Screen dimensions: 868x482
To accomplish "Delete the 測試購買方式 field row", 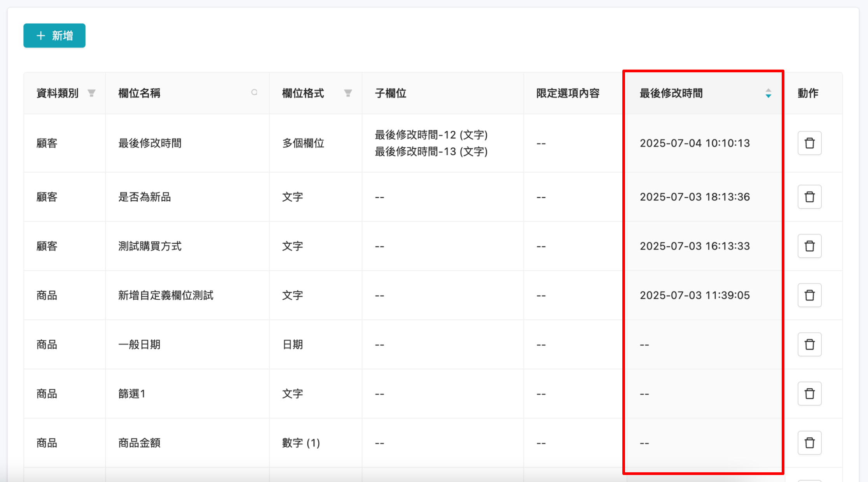I will (x=809, y=246).
